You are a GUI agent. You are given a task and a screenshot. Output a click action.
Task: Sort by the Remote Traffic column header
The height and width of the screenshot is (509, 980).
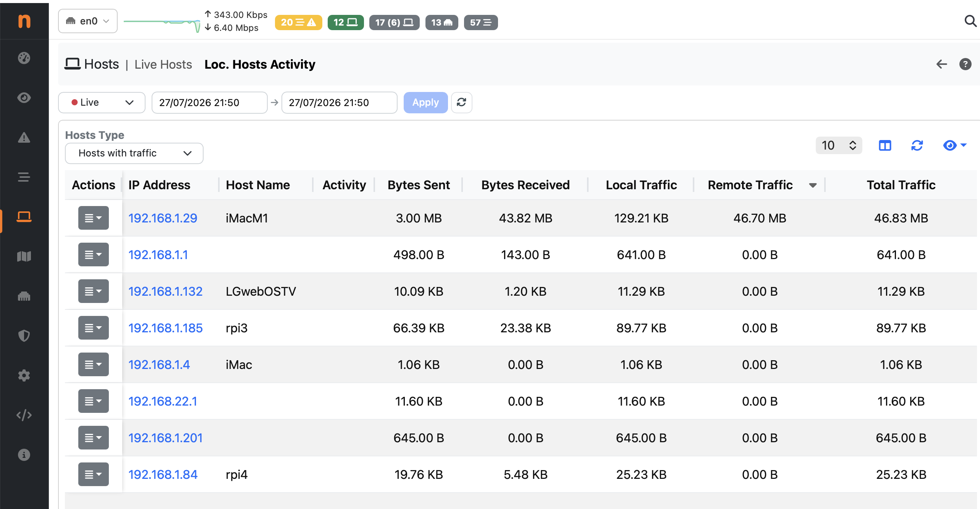point(750,185)
